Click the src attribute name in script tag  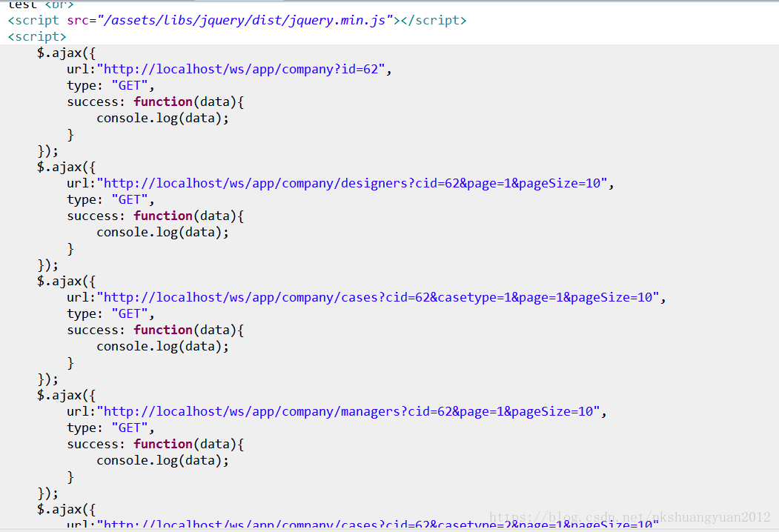click(x=78, y=20)
